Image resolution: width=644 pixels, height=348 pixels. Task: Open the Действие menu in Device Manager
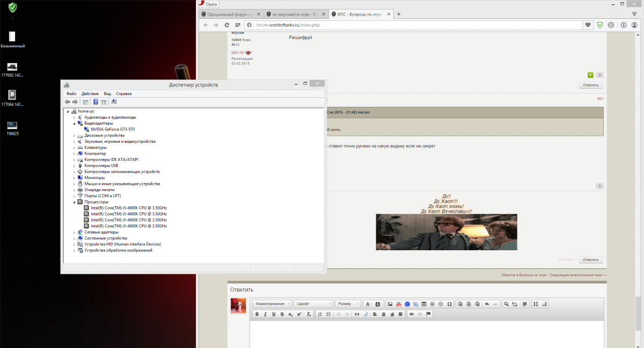(90, 93)
